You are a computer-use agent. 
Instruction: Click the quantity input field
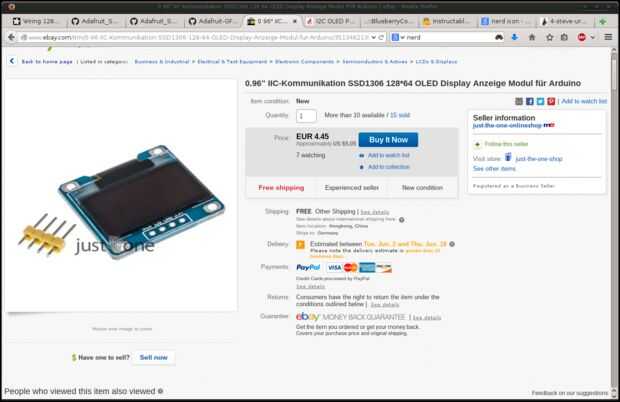pyautogui.click(x=306, y=116)
